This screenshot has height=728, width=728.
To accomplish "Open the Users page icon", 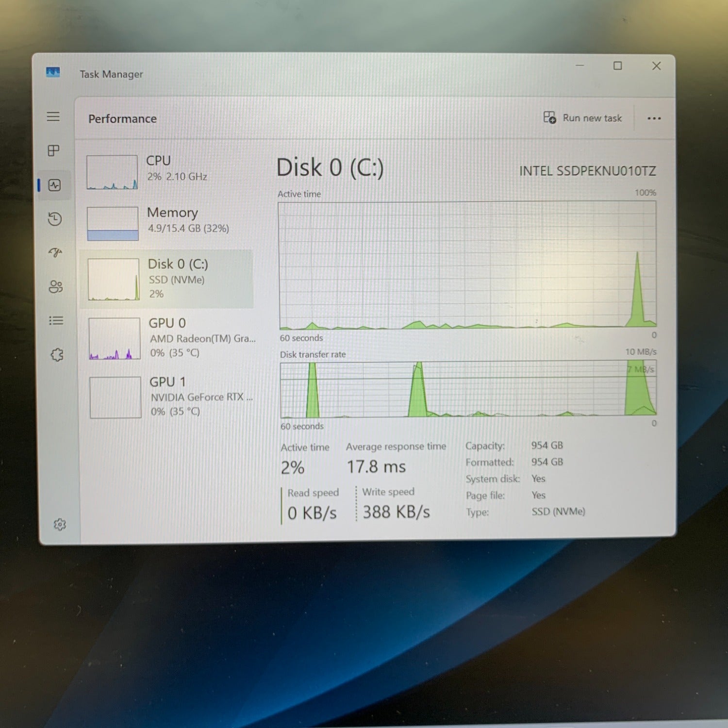I will point(56,286).
